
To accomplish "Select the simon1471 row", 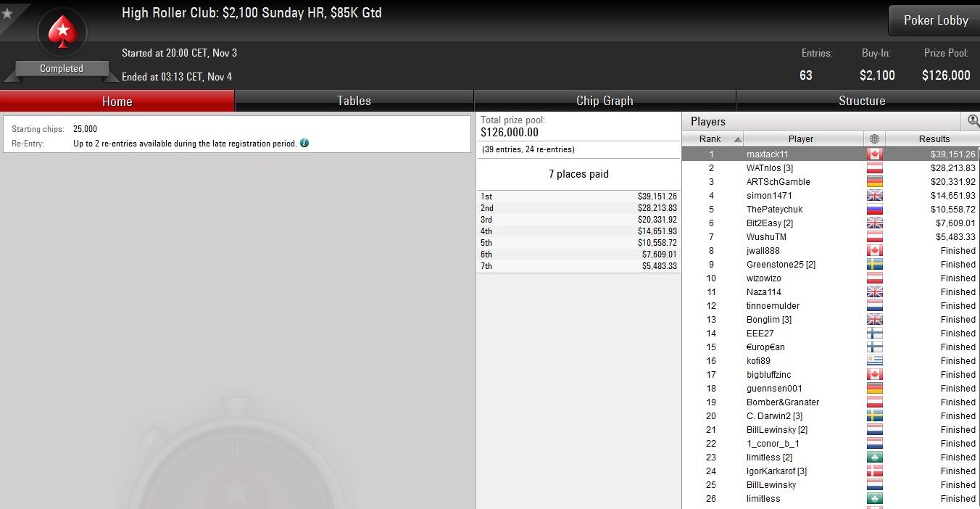I will 831,196.
